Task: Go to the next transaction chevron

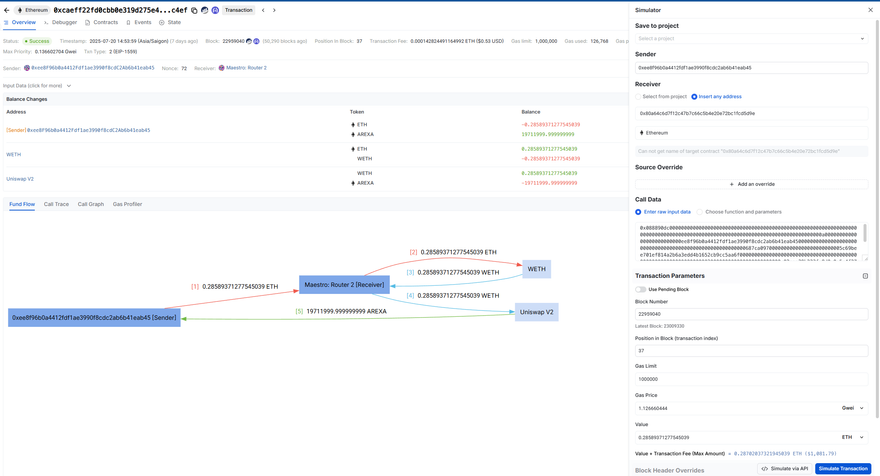Action: click(x=274, y=10)
